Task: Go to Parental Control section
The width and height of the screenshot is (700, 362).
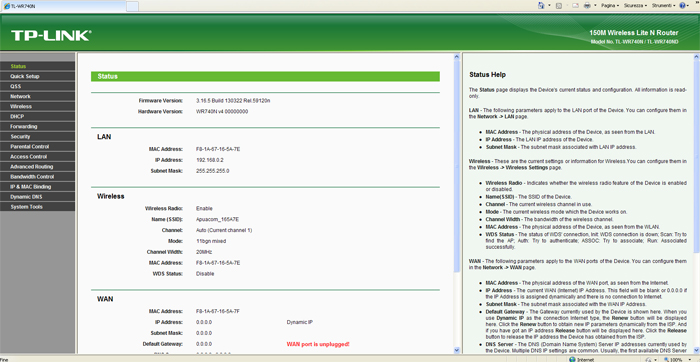Action: [38, 146]
